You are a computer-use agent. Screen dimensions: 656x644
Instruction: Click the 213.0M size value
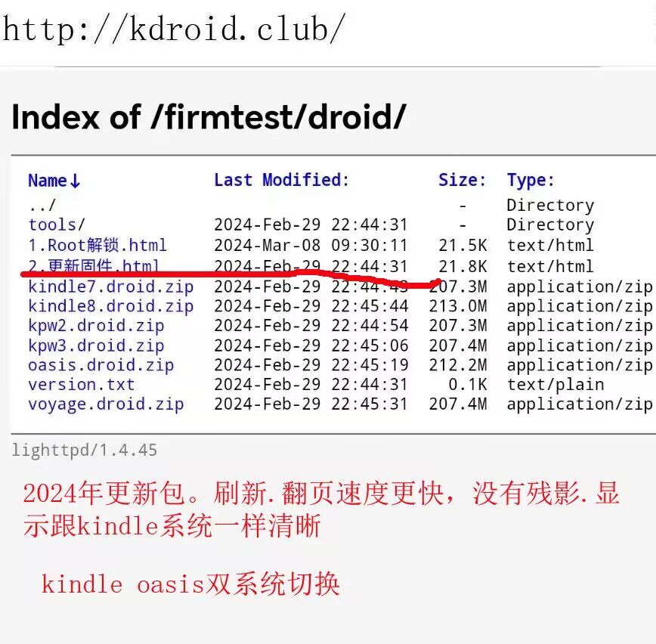[458, 306]
